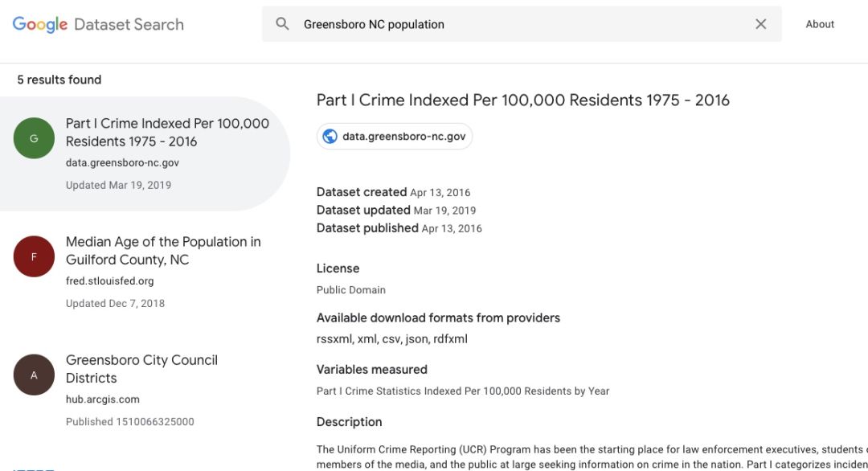Click the dataset title heading

(522, 100)
